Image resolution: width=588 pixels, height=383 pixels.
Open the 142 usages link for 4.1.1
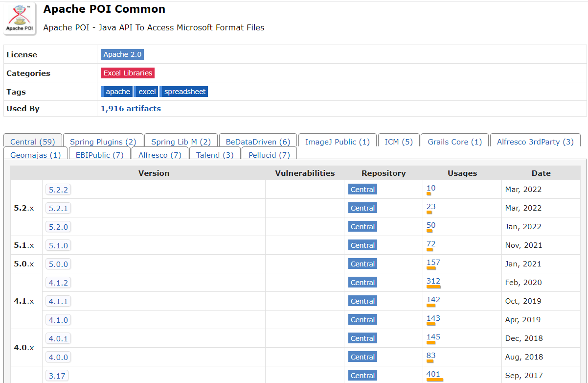(433, 300)
